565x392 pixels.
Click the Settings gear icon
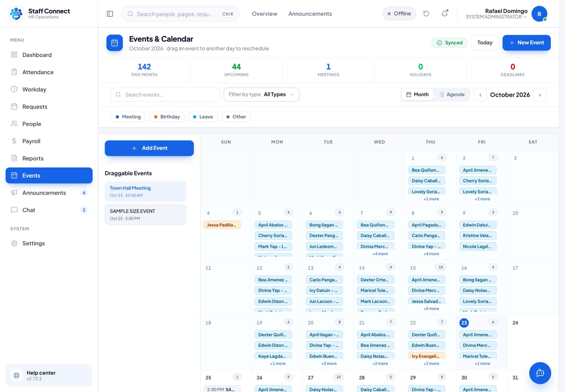point(14,243)
